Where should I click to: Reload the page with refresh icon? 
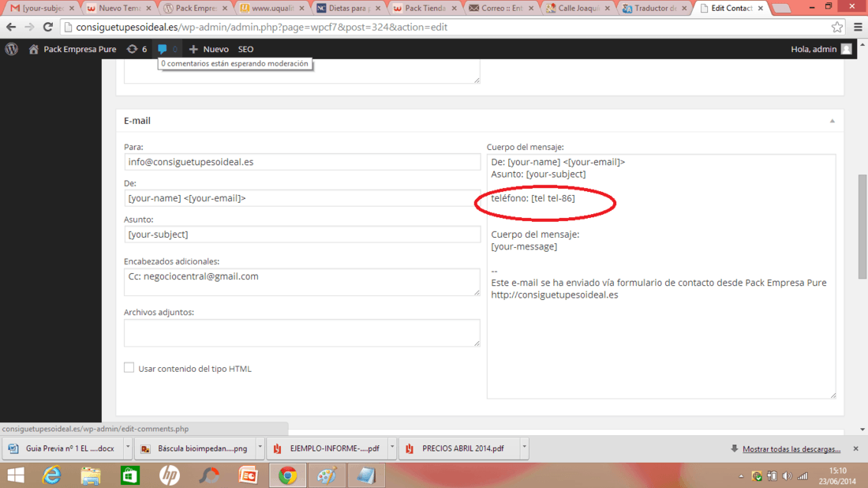click(x=48, y=27)
